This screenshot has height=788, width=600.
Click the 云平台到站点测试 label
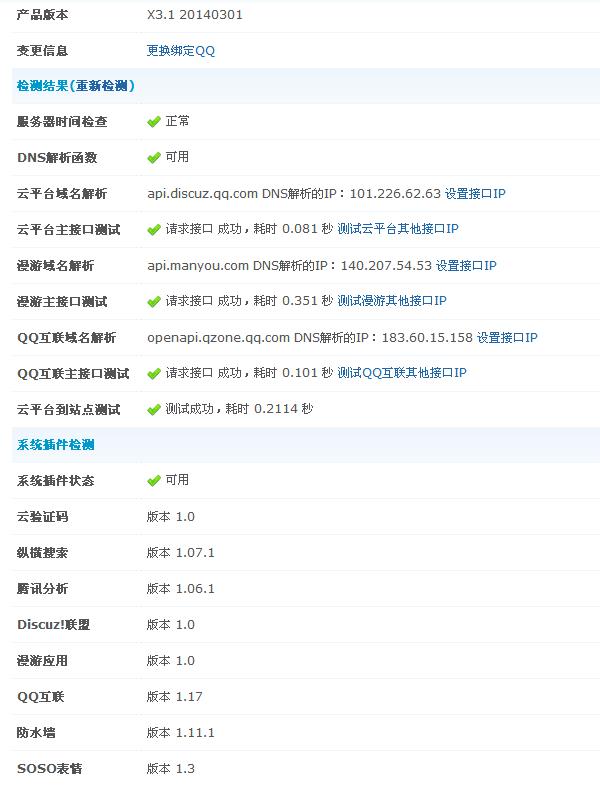68,410
